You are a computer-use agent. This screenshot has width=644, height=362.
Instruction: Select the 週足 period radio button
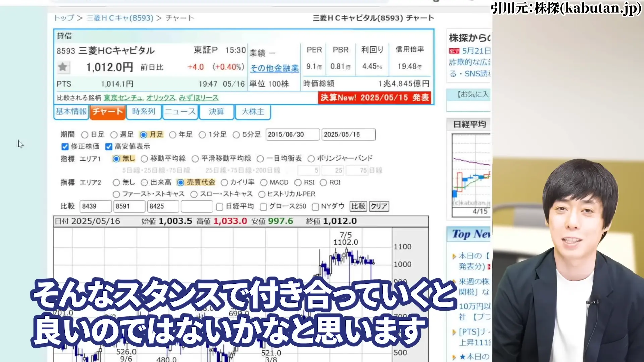click(114, 135)
